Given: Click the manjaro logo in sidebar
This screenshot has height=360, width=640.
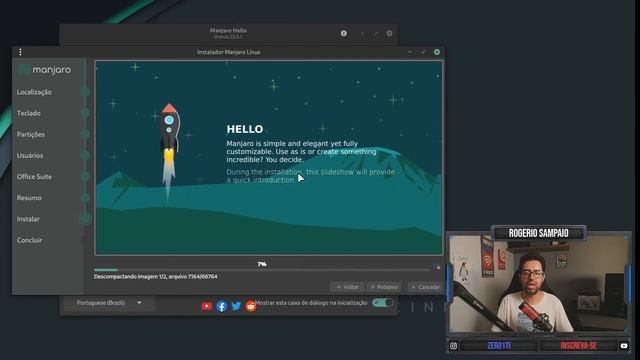Looking at the screenshot, I should pos(45,70).
